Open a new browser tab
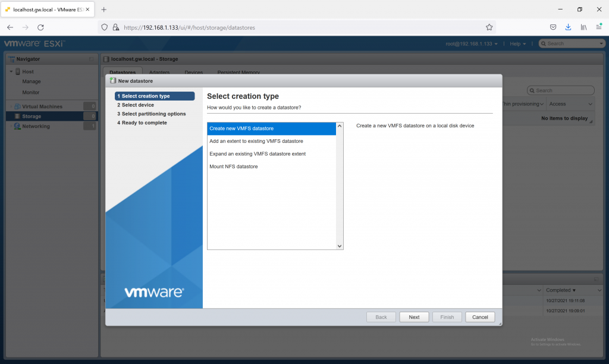 point(103,10)
